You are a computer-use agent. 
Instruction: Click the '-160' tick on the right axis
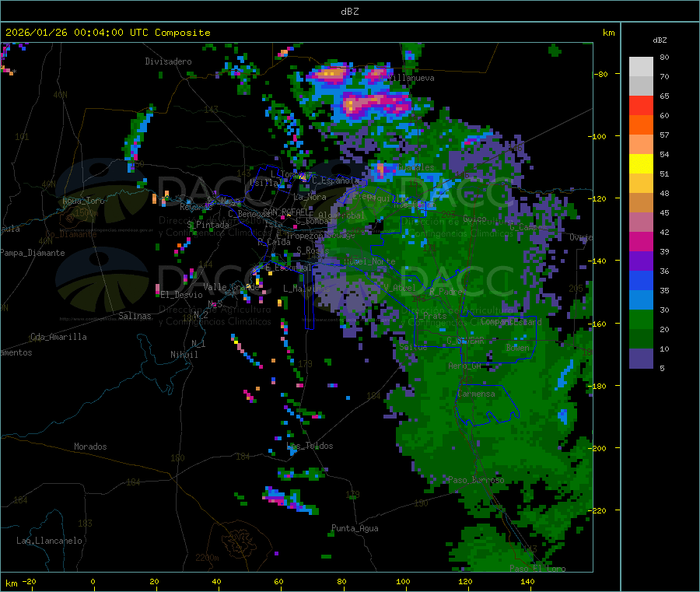[597, 324]
